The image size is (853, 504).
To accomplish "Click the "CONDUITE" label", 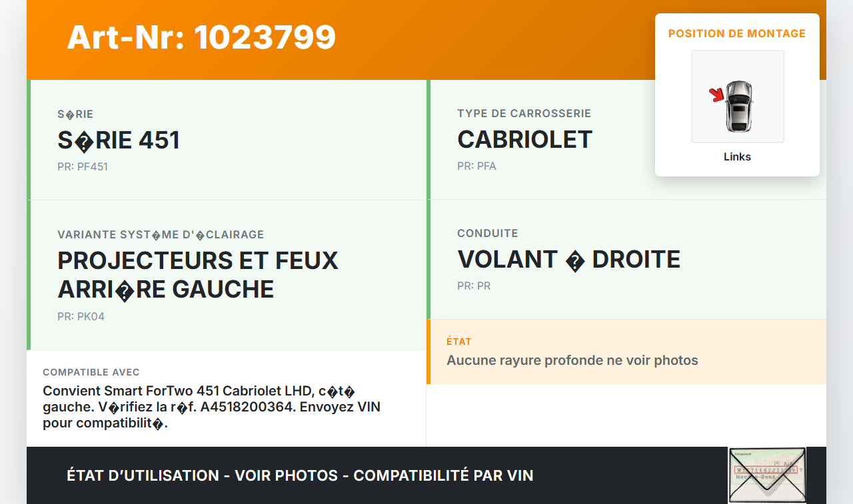I will coord(488,234).
